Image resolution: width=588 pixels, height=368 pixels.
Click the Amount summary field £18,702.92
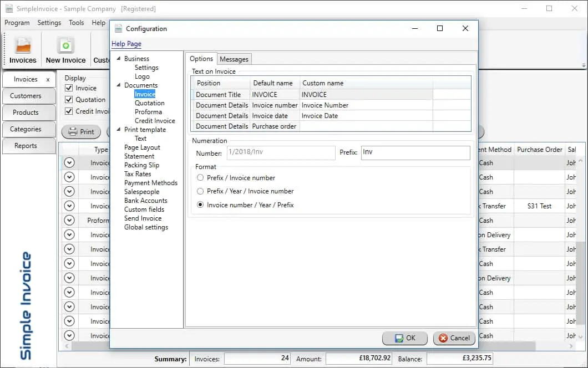359,358
